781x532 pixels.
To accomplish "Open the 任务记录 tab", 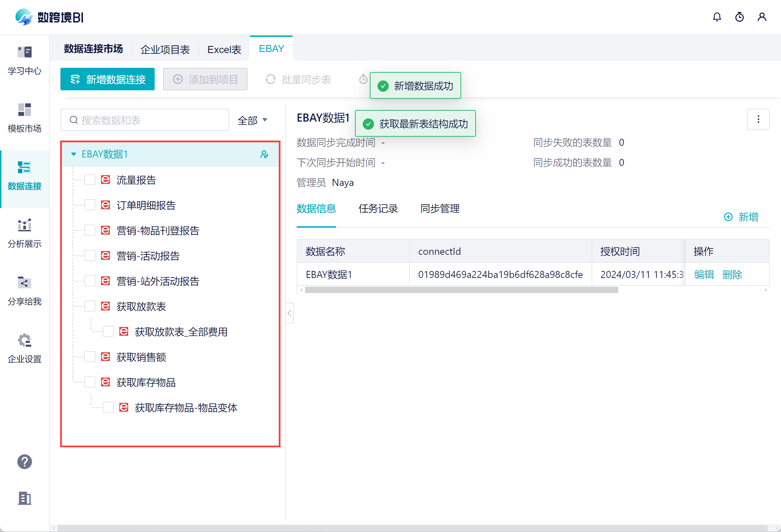I will point(378,209).
